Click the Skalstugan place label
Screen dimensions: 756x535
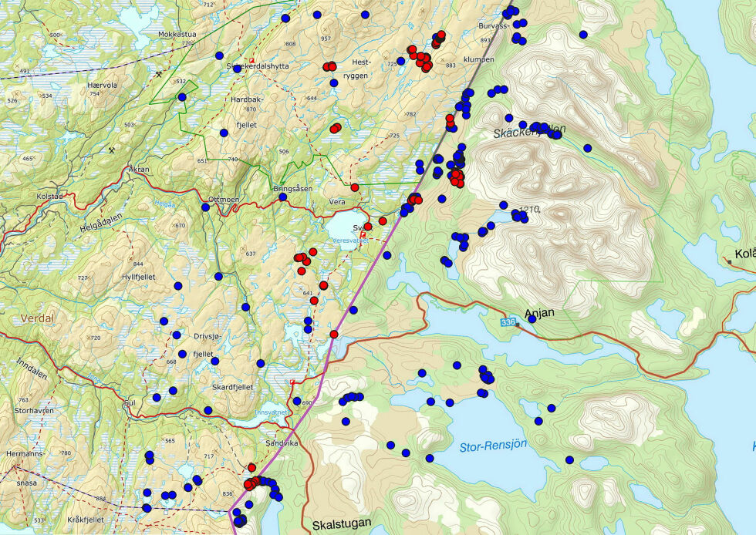coord(342,523)
